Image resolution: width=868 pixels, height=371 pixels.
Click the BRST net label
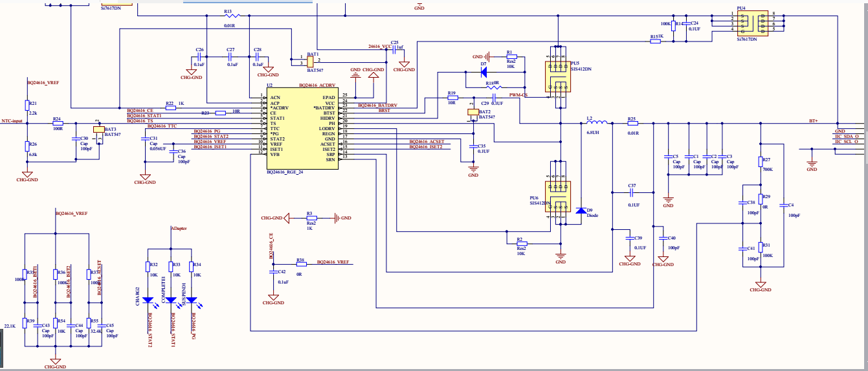[x=384, y=111]
